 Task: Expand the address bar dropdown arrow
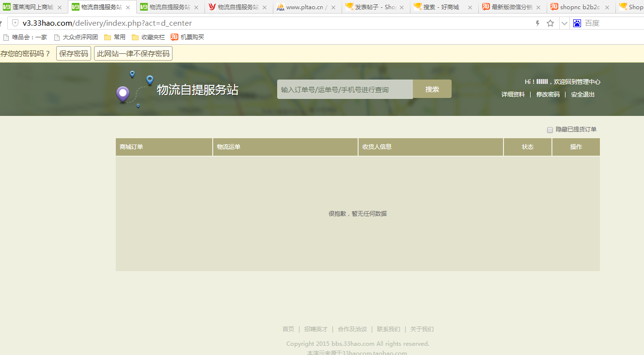[564, 23]
